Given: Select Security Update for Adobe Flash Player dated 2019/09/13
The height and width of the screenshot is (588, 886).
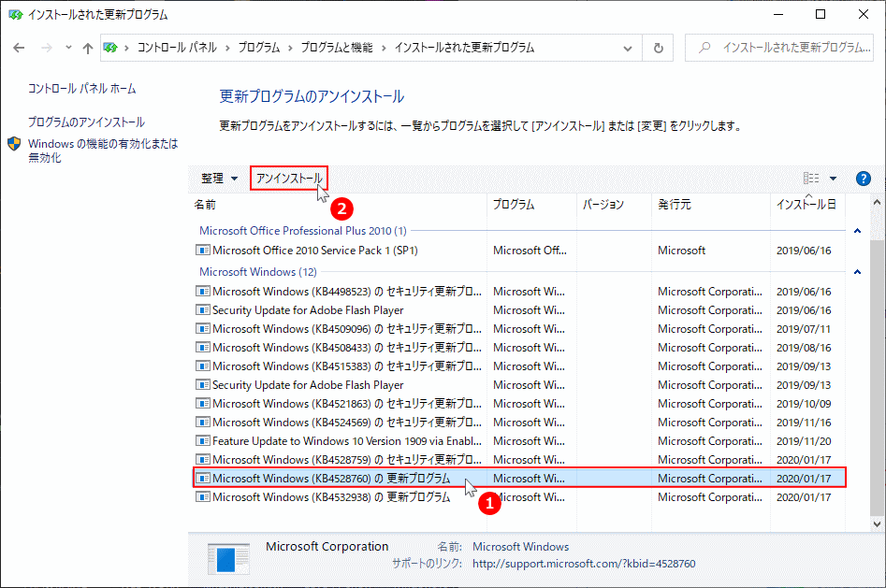Looking at the screenshot, I should tap(519, 384).
